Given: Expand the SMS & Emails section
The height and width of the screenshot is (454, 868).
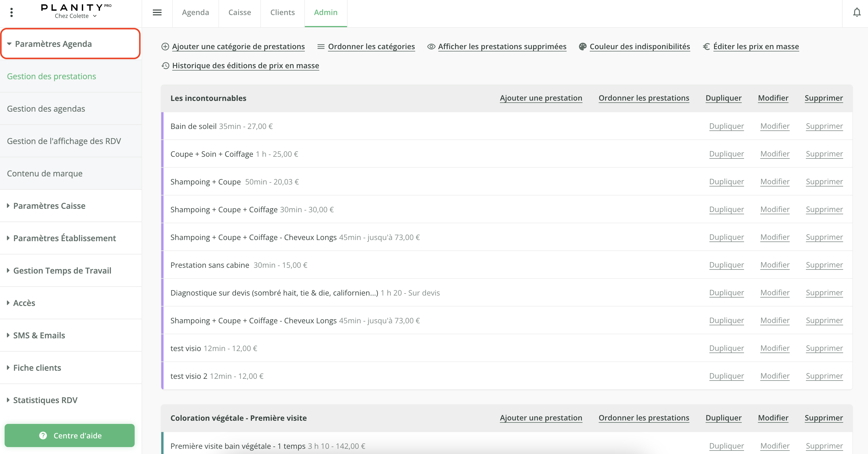Looking at the screenshot, I should tap(39, 335).
